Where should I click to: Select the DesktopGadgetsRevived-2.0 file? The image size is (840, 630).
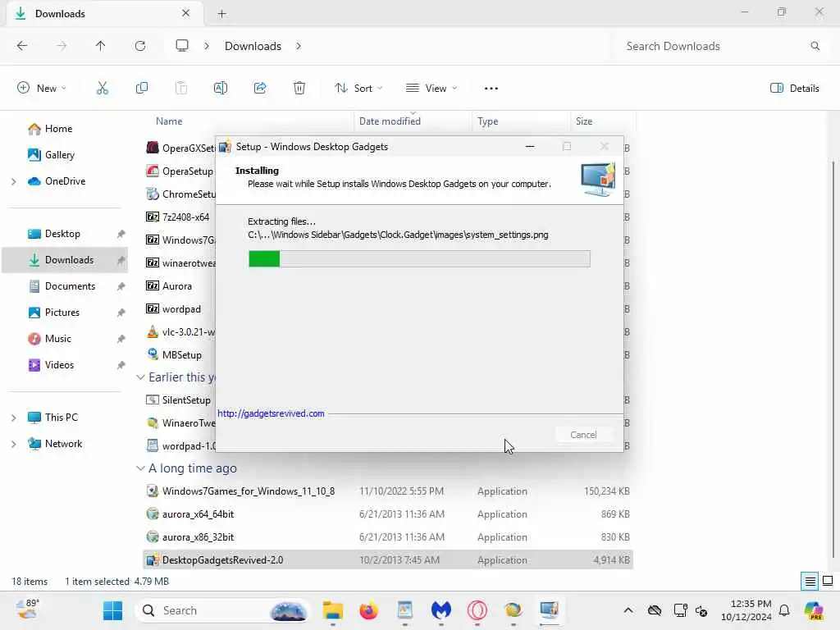pyautogui.click(x=388, y=559)
